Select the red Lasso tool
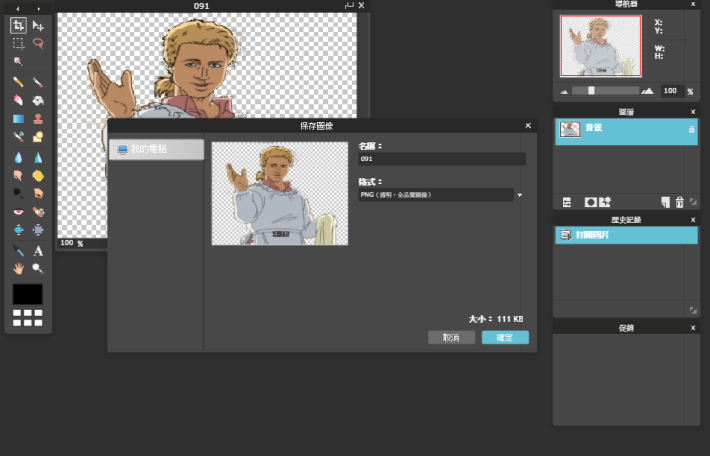 click(x=38, y=43)
